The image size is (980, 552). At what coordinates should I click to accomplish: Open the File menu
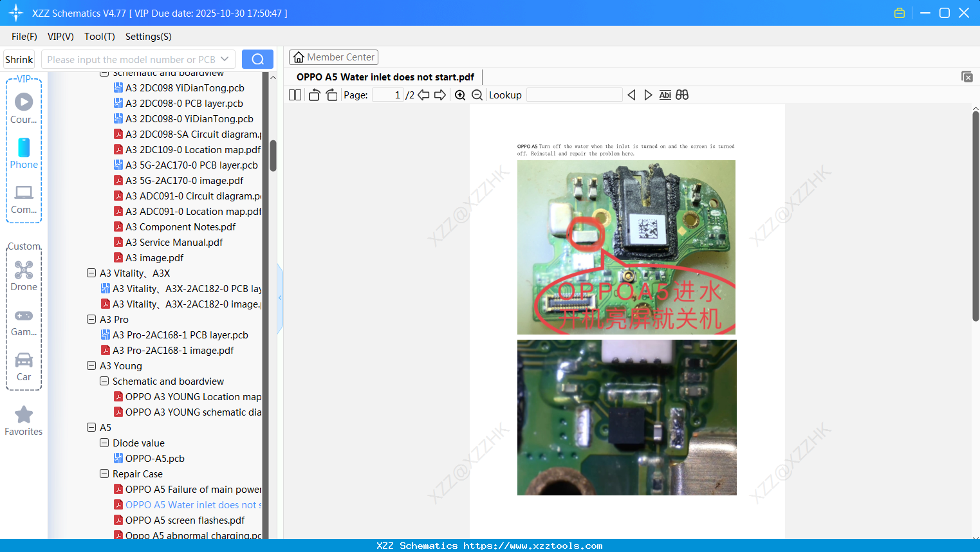[x=24, y=37]
